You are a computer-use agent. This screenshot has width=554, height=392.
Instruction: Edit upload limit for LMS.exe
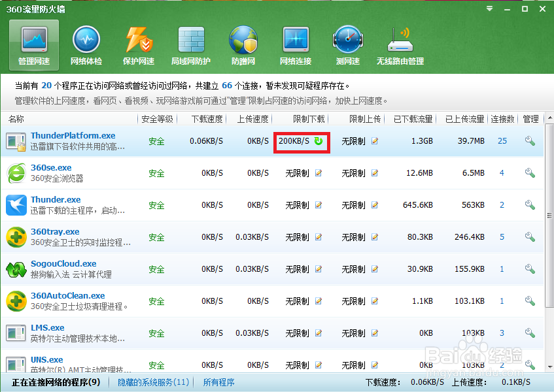375,333
